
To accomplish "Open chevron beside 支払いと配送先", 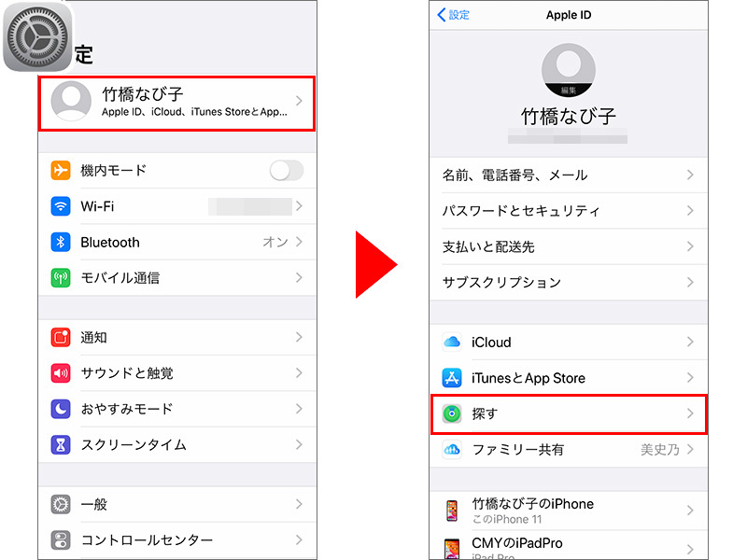I will (x=690, y=246).
